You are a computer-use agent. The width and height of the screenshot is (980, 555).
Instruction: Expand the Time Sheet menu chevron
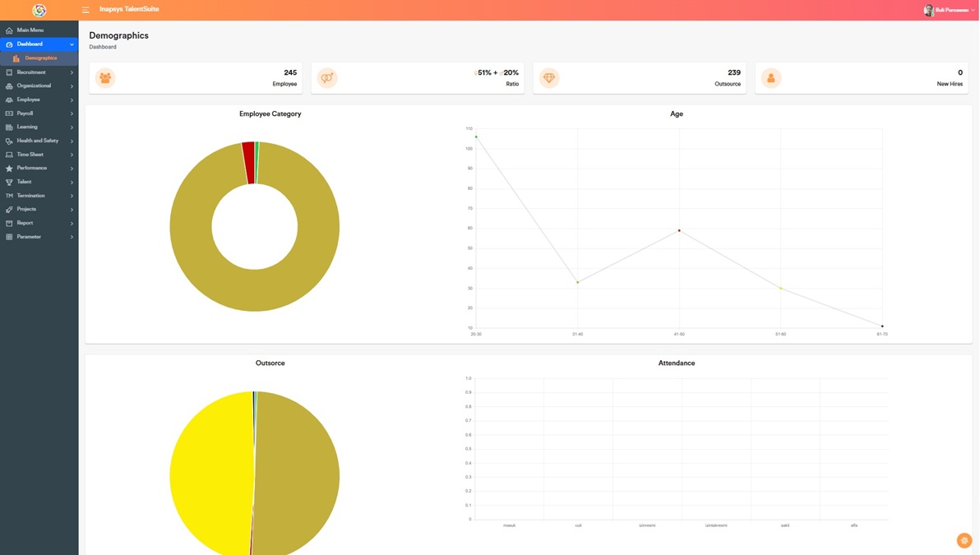coord(72,155)
